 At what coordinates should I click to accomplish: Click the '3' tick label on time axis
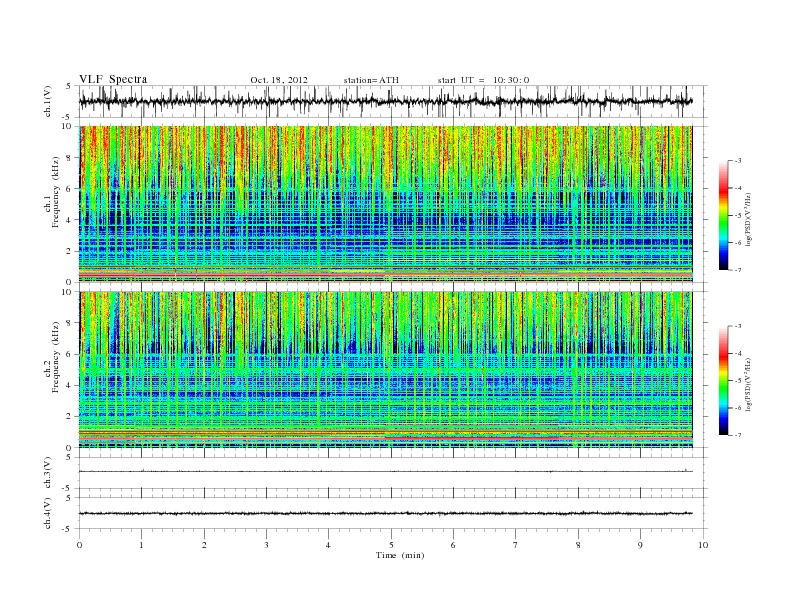coord(266,545)
